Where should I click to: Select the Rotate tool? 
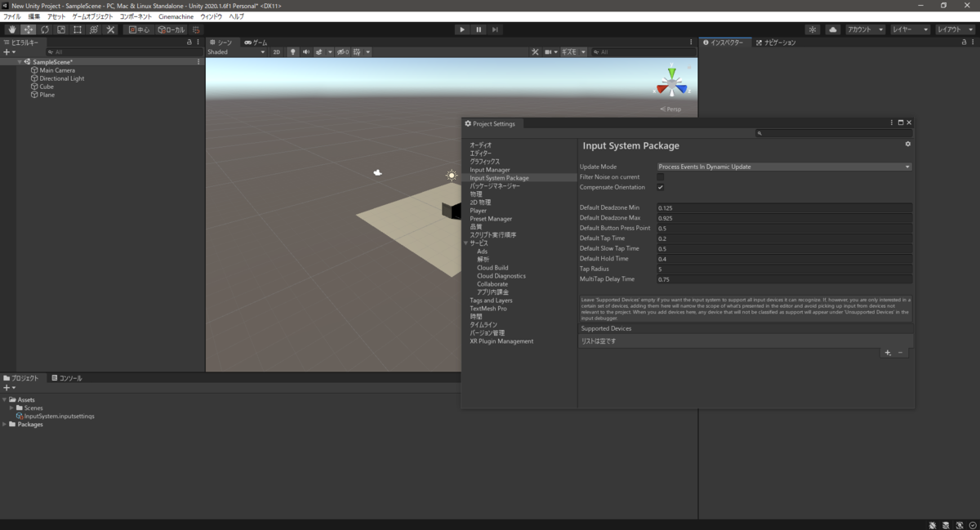click(x=45, y=29)
